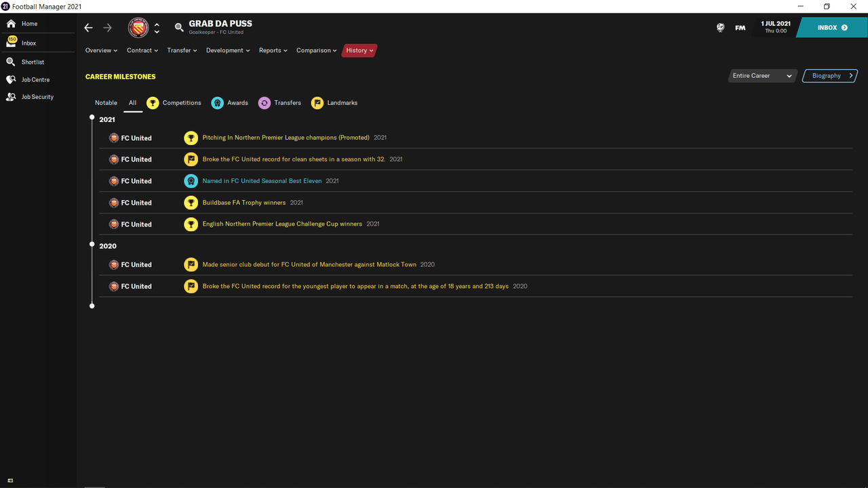Click flag icon for clean sheets record
The height and width of the screenshot is (488, 868).
tap(191, 160)
